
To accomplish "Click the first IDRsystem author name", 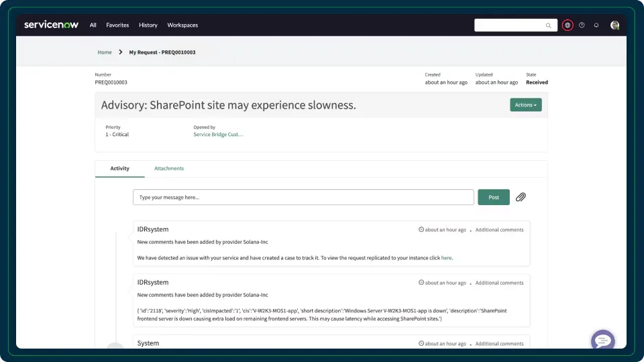I will point(153,229).
